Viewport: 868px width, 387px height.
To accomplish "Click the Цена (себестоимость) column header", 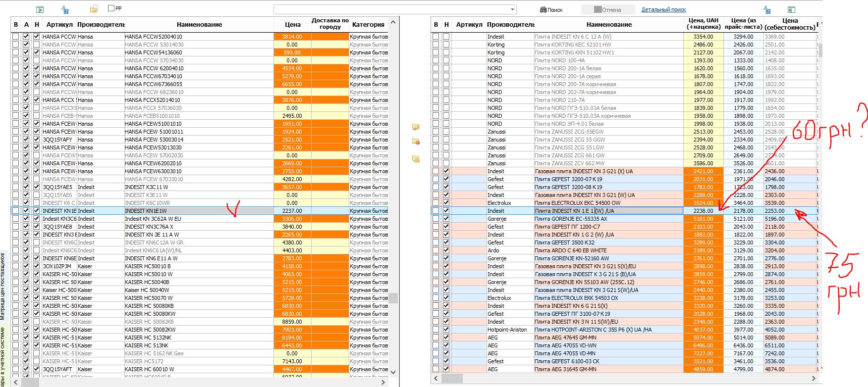I will click(790, 24).
